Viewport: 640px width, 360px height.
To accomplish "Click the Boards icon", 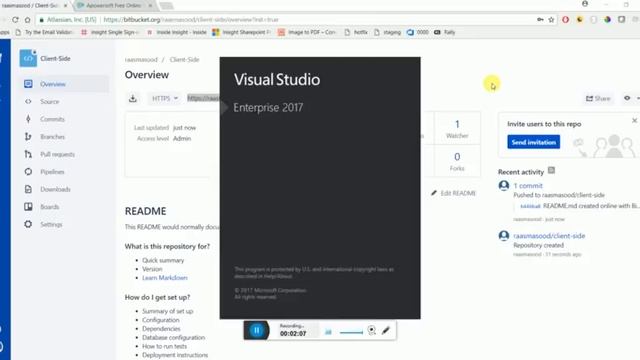I will [28, 207].
